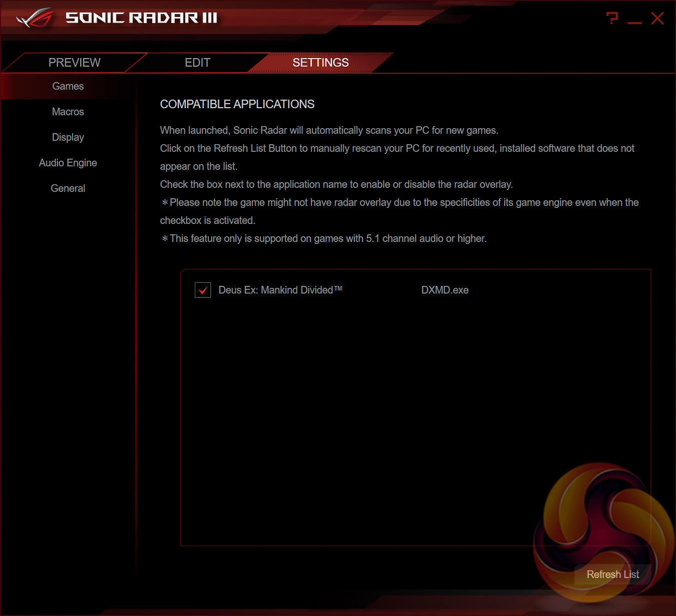Minimize the Sonic Radar III window
This screenshot has width=676, height=616.
634,22
